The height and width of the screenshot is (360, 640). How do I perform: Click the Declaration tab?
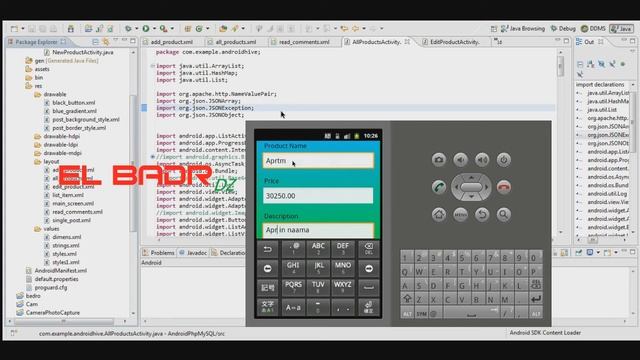228,253
